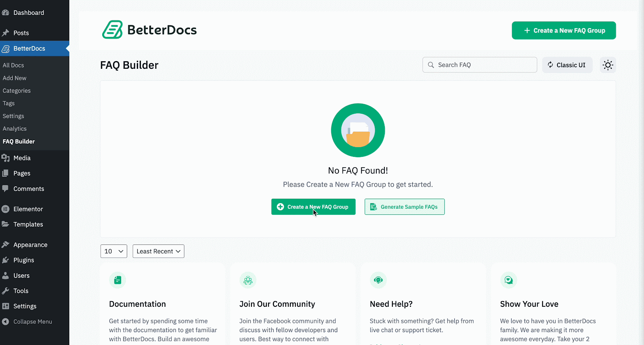Click the search magnifier icon in Search FAQ
The image size is (644, 345).
click(x=431, y=65)
